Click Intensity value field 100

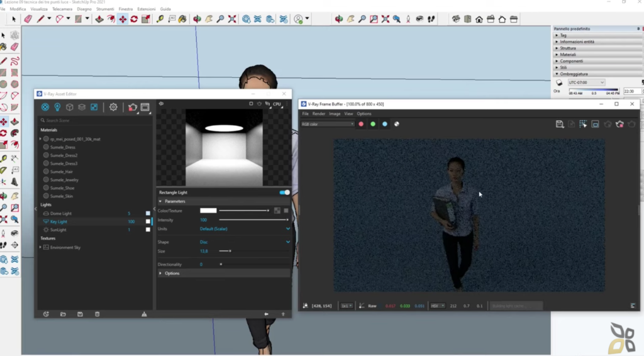click(204, 220)
